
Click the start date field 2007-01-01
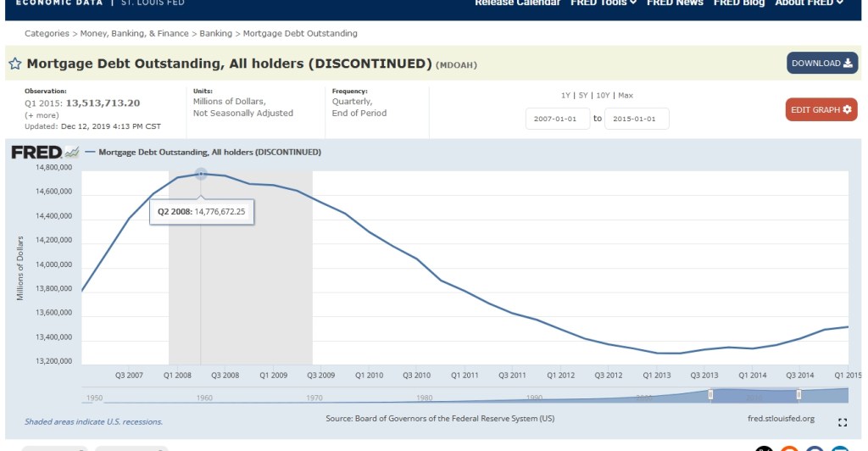coord(557,119)
